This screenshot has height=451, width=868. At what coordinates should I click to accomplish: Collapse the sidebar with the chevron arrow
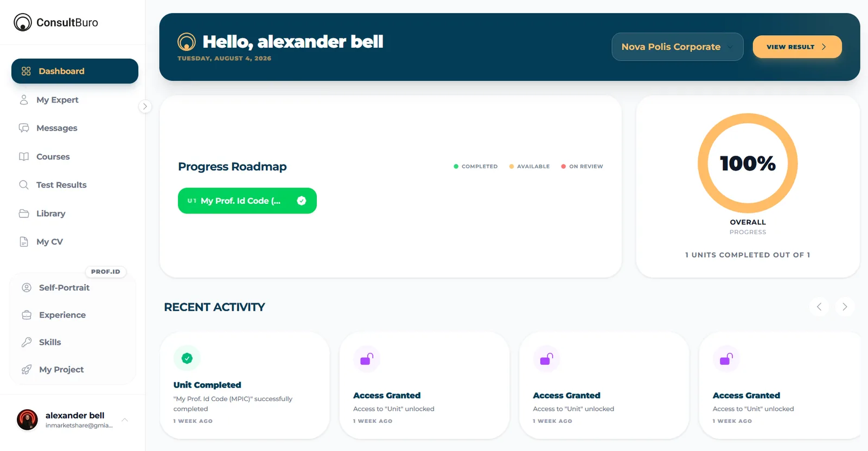[x=145, y=106]
